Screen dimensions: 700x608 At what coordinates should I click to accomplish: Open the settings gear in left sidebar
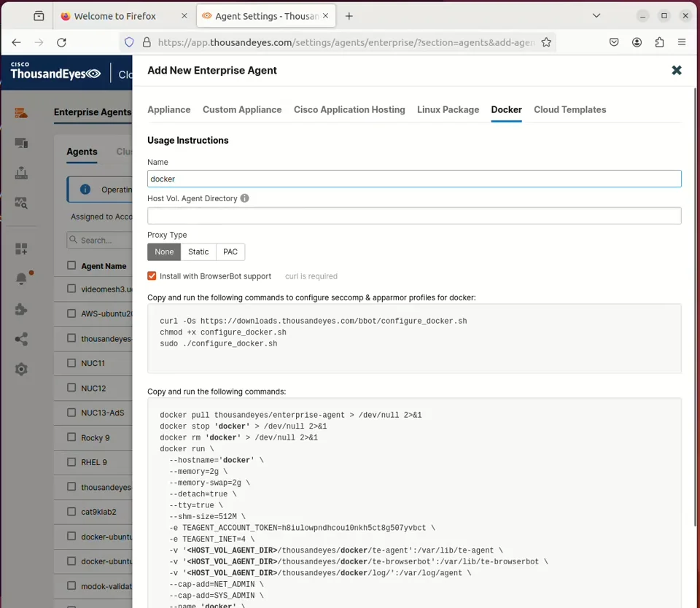pos(21,369)
